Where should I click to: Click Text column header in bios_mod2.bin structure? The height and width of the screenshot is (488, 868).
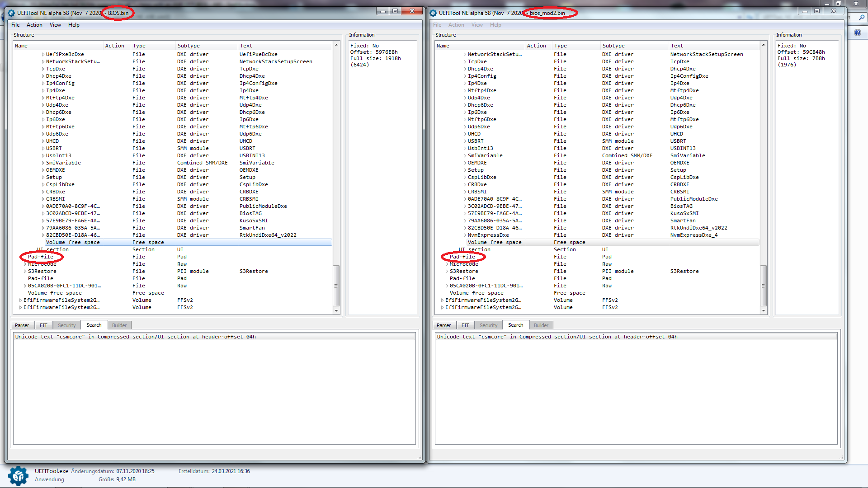713,46
